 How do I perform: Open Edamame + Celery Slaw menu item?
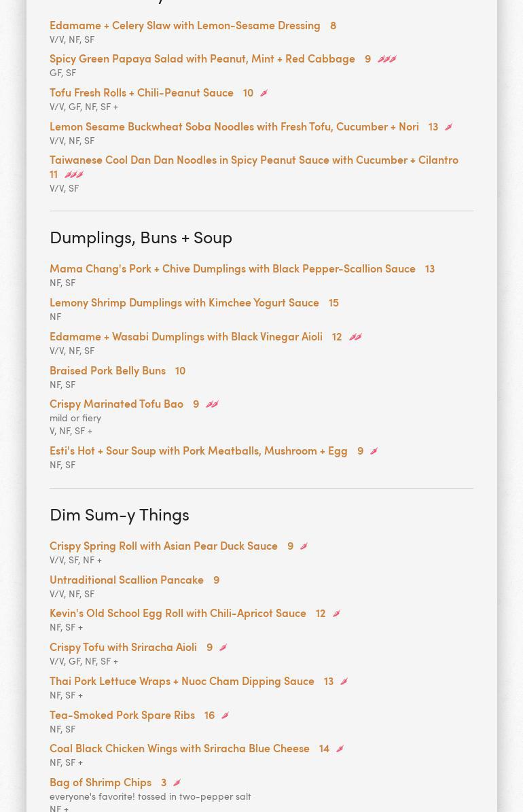(x=185, y=25)
